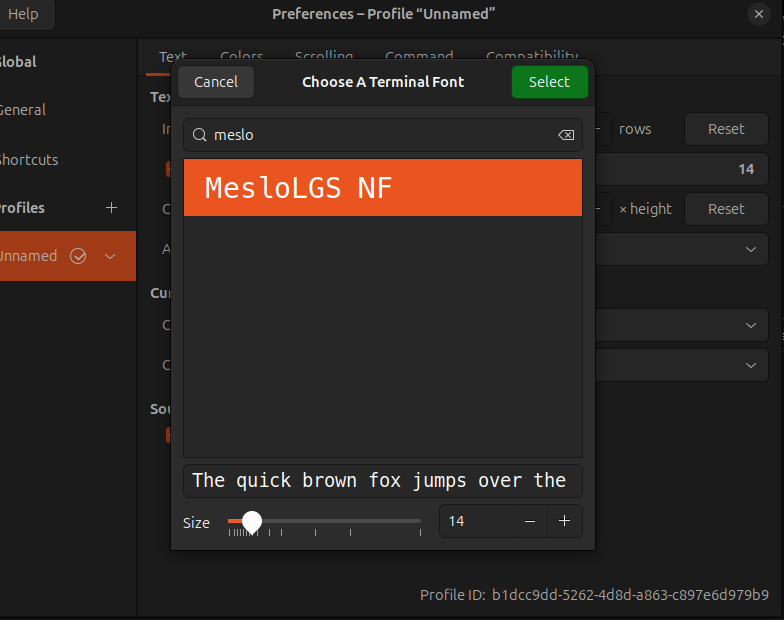784x620 pixels.
Task: Cancel the font chooser dialog
Action: [216, 82]
